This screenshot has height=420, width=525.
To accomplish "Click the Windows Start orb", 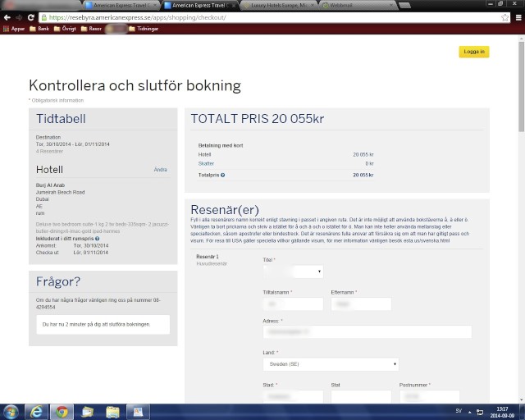I will coord(11,411).
